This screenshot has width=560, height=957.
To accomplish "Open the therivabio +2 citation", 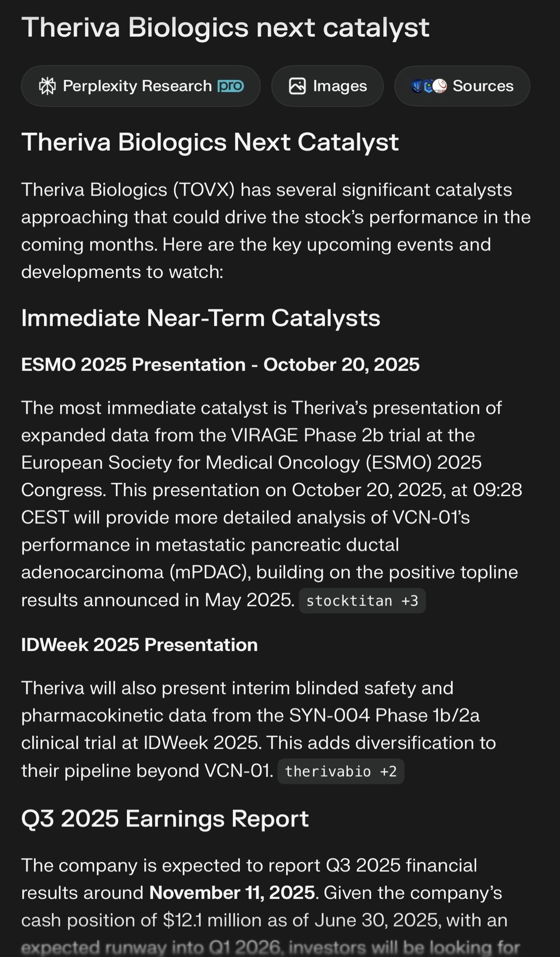I will [x=341, y=771].
